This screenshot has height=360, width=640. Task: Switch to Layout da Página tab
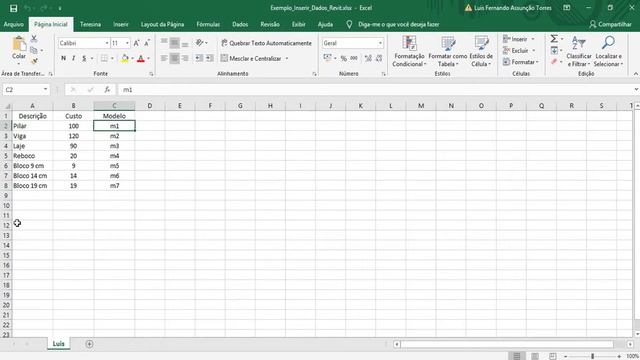[162, 24]
